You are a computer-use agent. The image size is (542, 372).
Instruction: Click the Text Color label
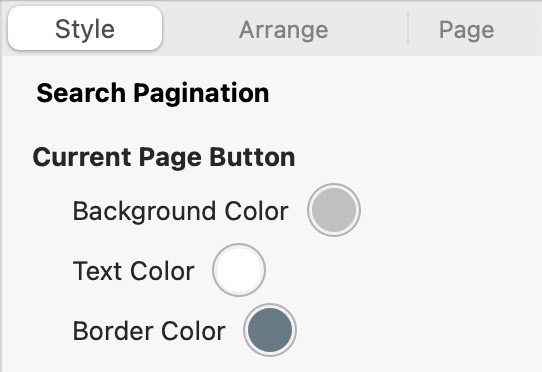(133, 271)
